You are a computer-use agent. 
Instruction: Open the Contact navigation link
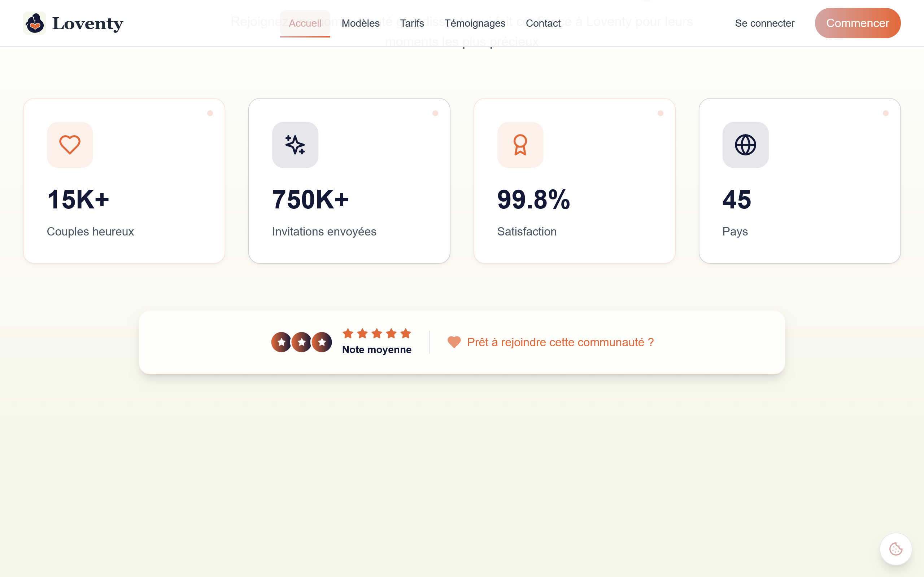543,23
